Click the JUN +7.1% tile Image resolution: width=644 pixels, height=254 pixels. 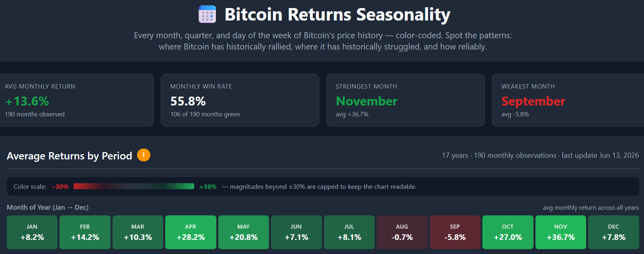296,232
